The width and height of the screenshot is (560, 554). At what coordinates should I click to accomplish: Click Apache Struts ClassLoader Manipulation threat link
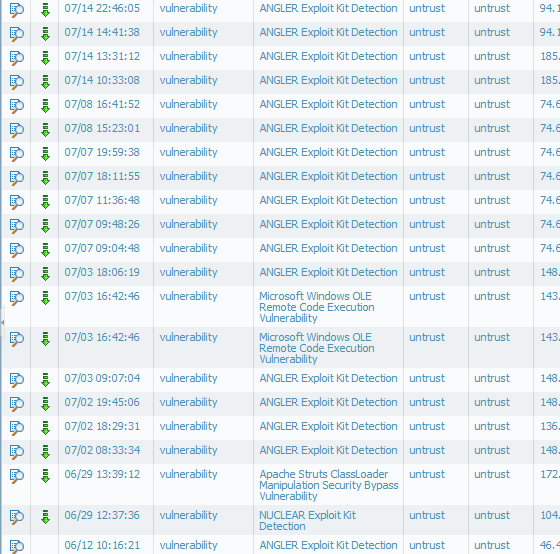pyautogui.click(x=329, y=485)
